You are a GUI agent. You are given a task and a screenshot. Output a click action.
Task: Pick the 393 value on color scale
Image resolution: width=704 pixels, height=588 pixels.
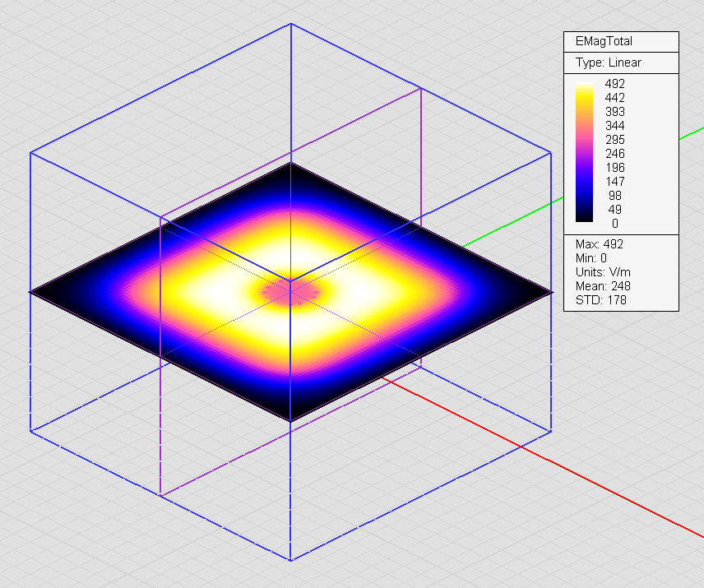coord(614,112)
